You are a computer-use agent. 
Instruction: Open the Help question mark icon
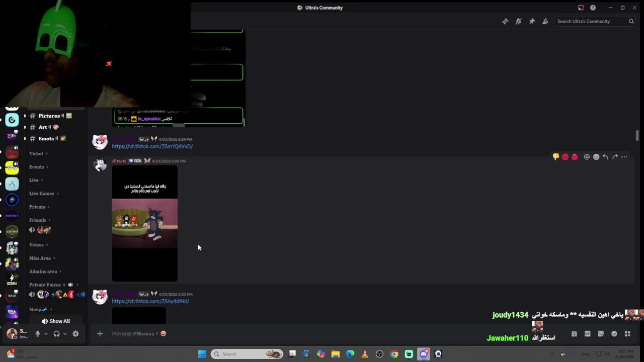(x=593, y=8)
